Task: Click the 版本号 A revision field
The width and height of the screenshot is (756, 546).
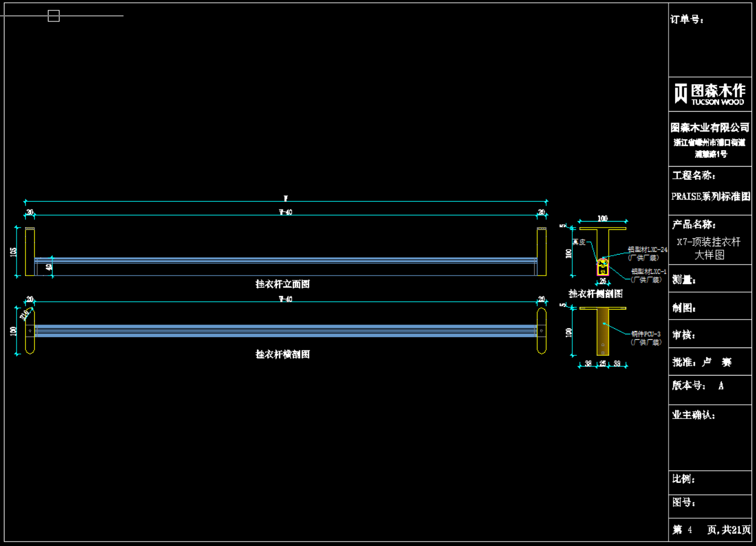Action: coord(698,386)
